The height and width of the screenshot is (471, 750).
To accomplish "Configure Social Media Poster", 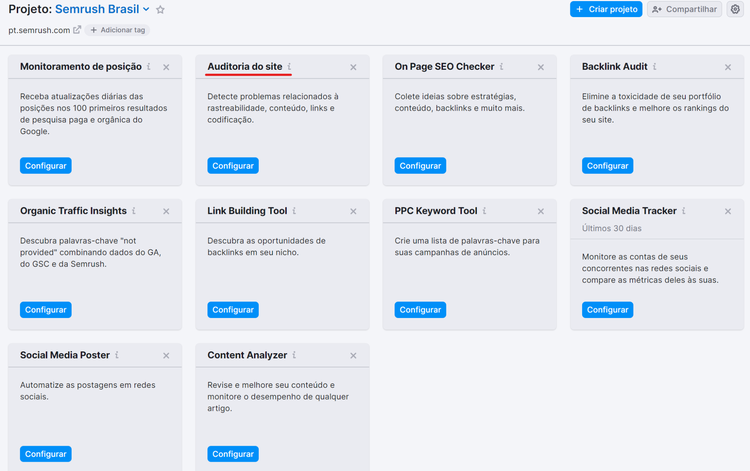I will click(45, 454).
